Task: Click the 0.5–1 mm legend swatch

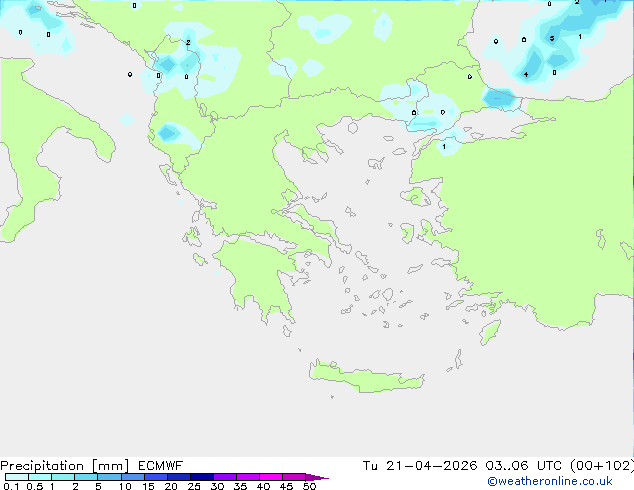Action: 40,477
